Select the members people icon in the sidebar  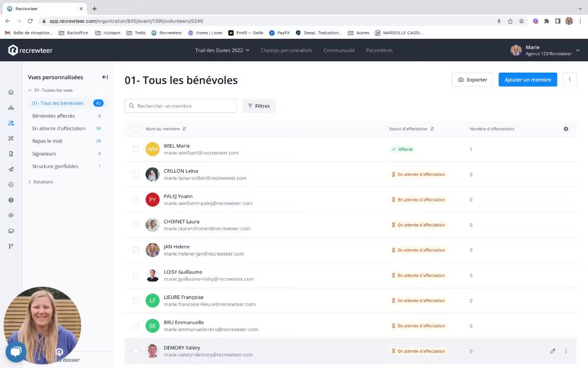tap(11, 123)
